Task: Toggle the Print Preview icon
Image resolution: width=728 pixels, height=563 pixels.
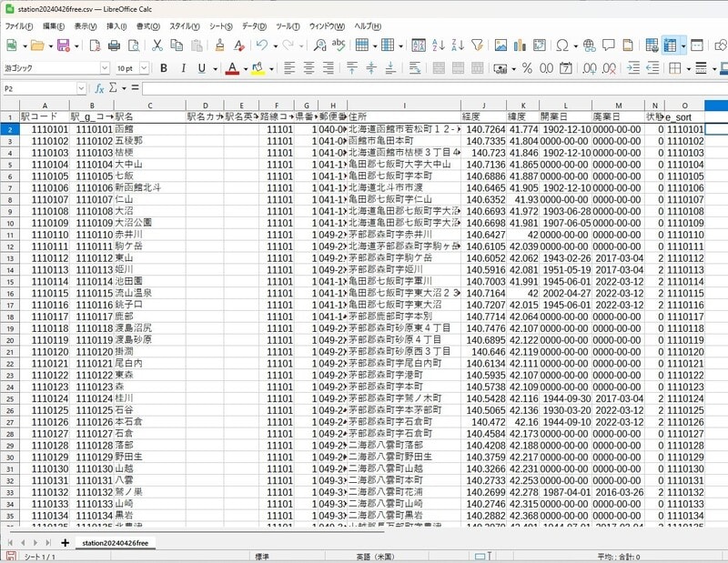Action: (133, 45)
